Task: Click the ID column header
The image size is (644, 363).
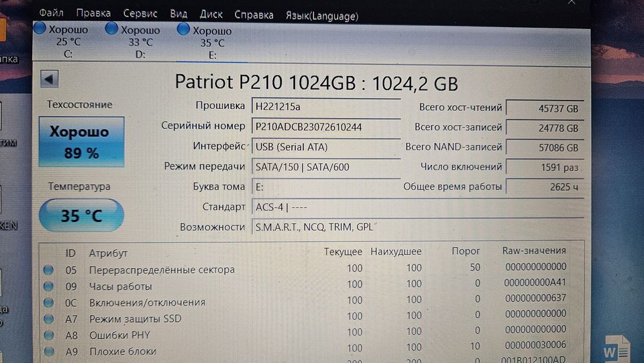Action: 70,253
